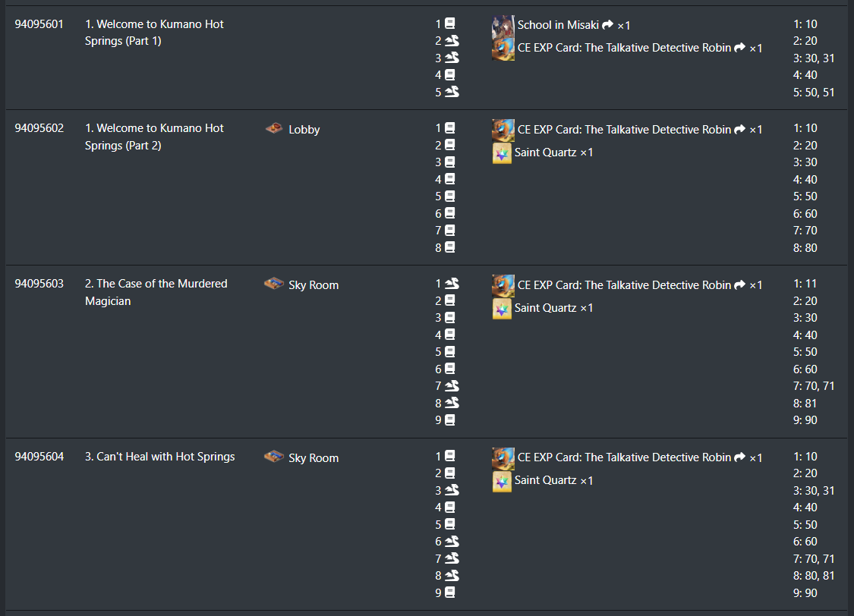Click Saint Quartz icon in quest 94095604

click(x=502, y=481)
